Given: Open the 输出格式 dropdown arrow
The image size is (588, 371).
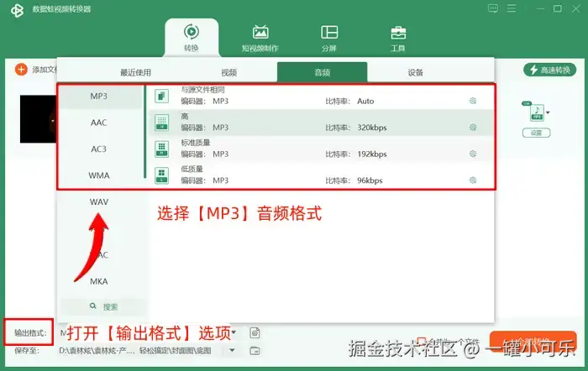Looking at the screenshot, I should click(234, 332).
